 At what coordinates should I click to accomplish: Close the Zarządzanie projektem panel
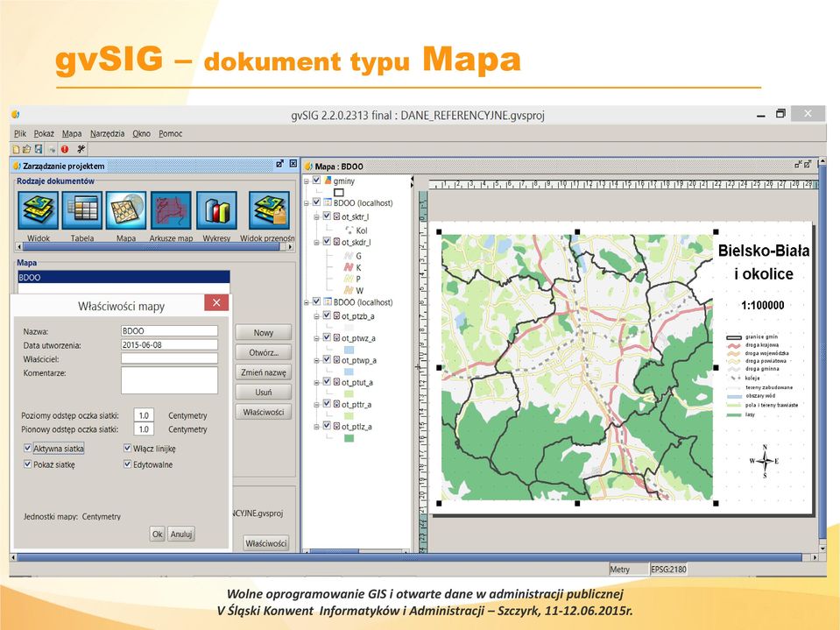click(293, 164)
